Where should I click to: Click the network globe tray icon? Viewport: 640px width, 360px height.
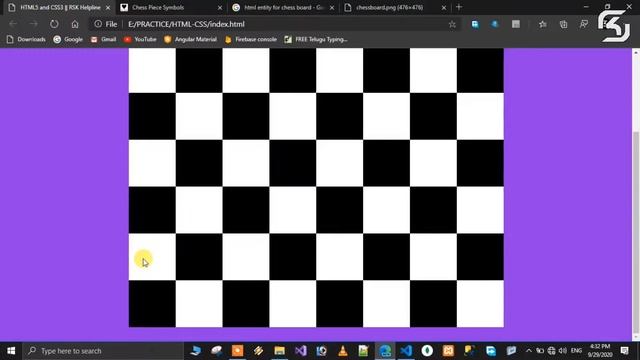click(x=551, y=351)
